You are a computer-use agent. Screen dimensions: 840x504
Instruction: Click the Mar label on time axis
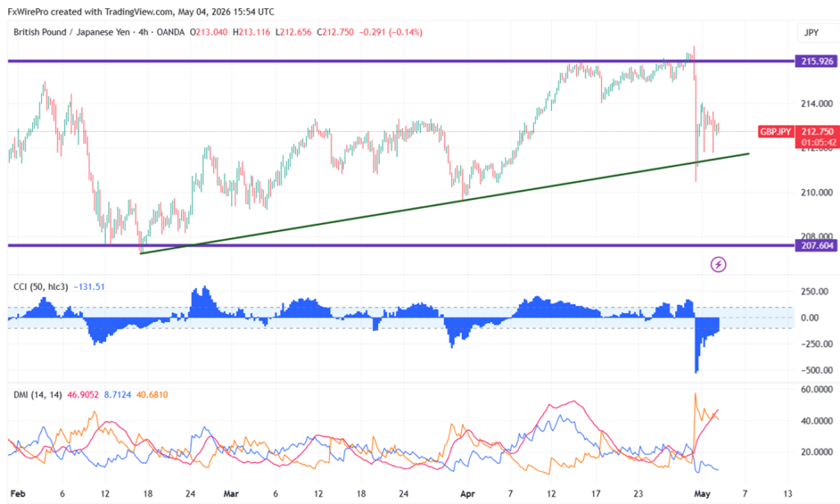(231, 493)
